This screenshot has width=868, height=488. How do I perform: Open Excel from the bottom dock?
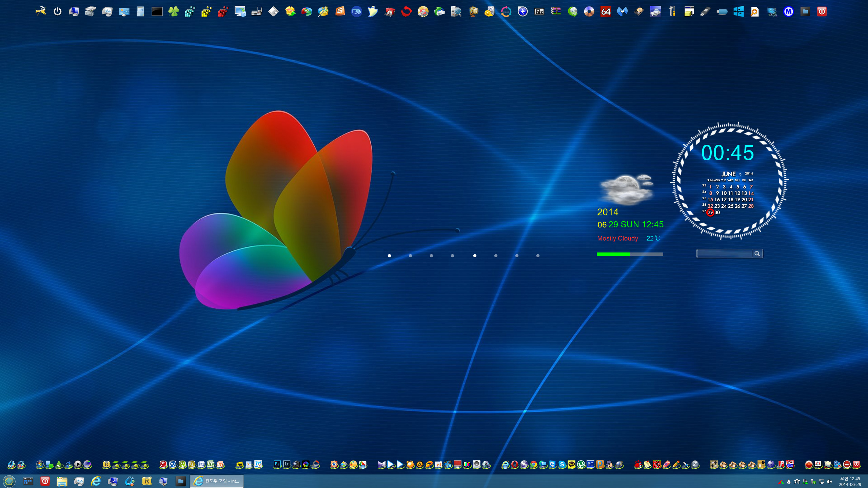tap(211, 464)
